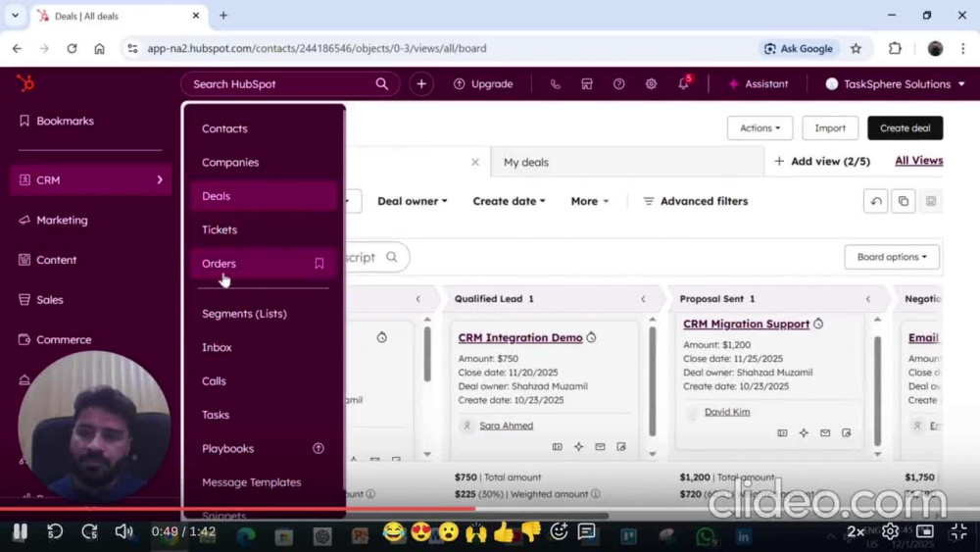Click sparkle AI icon on CRM Migration Support card
980x552 pixels.
[804, 432]
